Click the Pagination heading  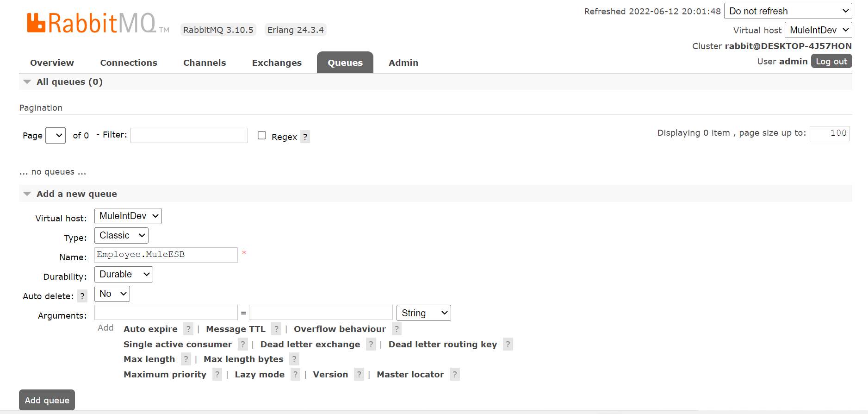41,107
